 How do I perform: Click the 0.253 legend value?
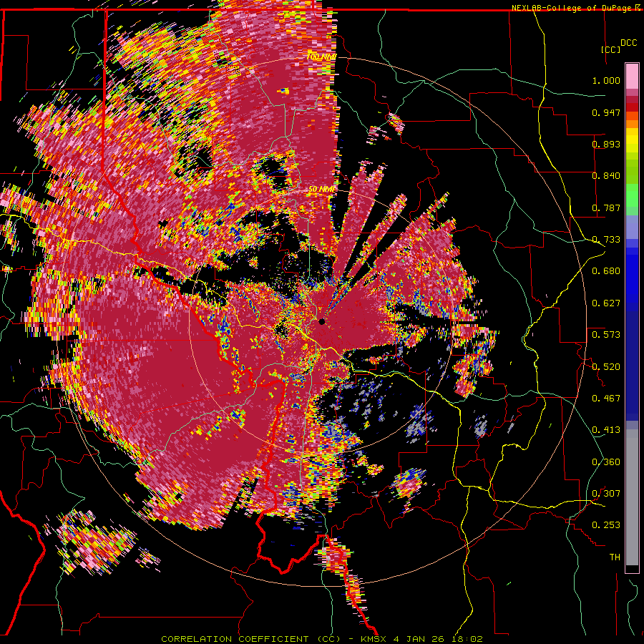click(x=606, y=525)
